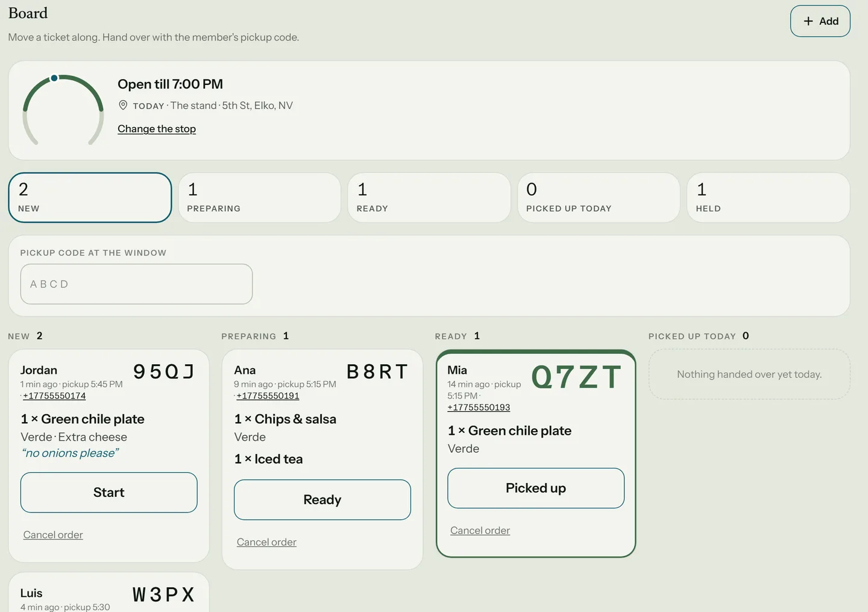Image resolution: width=868 pixels, height=612 pixels.
Task: Click "Open till 7:00 PM" heading
Action: click(170, 84)
